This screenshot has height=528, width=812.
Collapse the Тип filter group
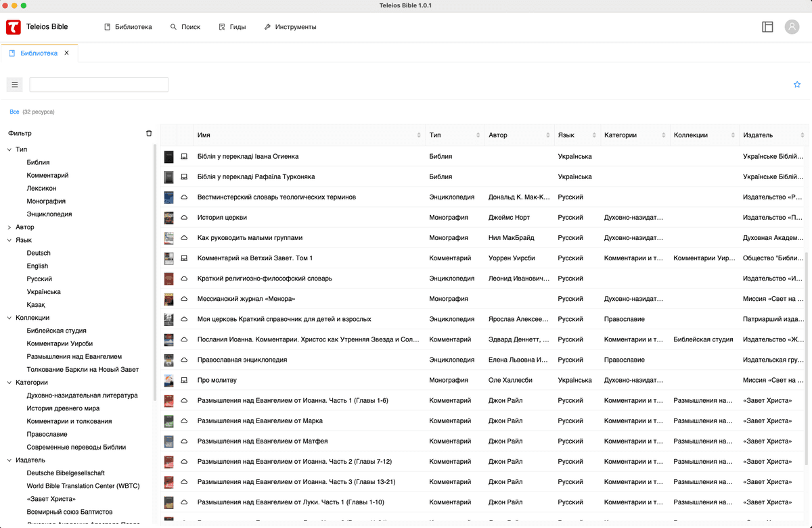(x=9, y=149)
